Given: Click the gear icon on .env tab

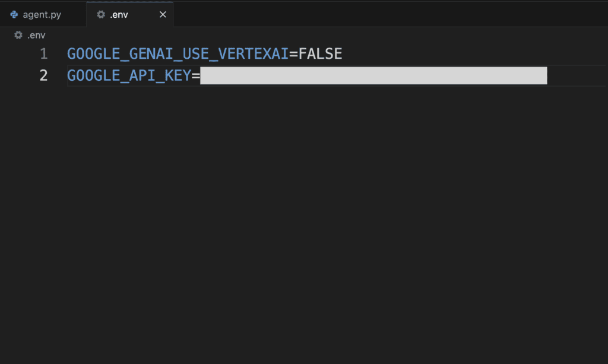Looking at the screenshot, I should [x=101, y=14].
